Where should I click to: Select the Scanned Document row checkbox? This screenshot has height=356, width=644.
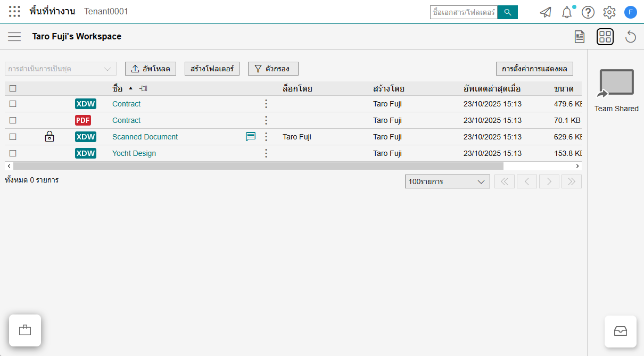click(13, 137)
